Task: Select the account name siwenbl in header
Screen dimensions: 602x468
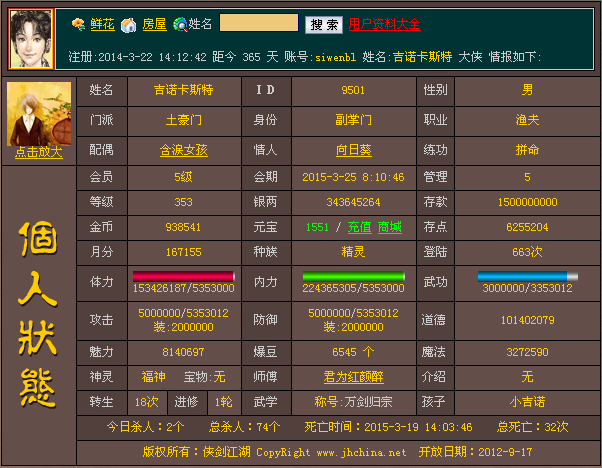Action: click(x=336, y=57)
